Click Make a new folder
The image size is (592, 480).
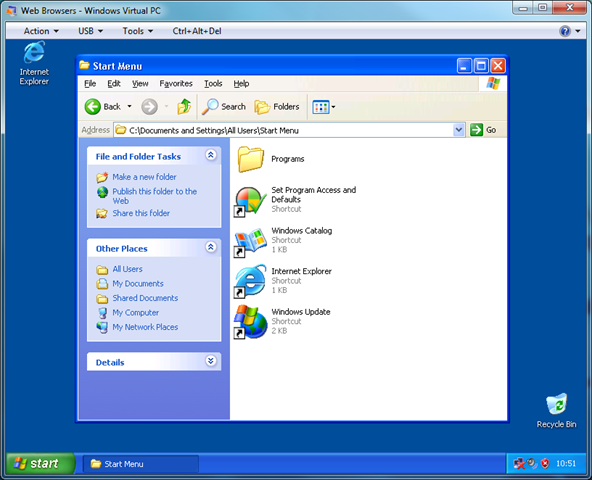[x=144, y=177]
